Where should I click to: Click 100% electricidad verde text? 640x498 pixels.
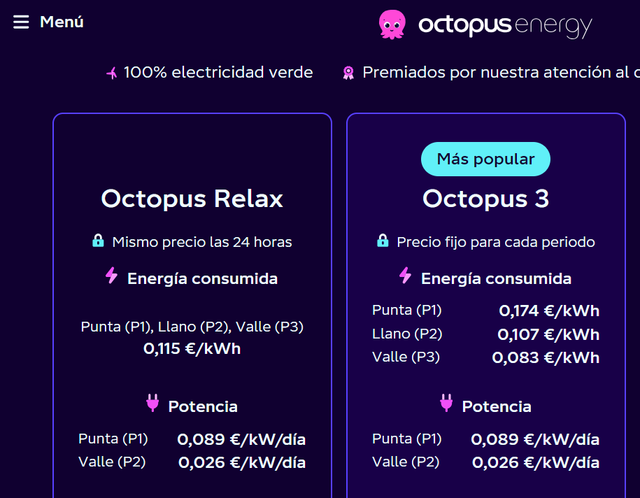coord(218,73)
